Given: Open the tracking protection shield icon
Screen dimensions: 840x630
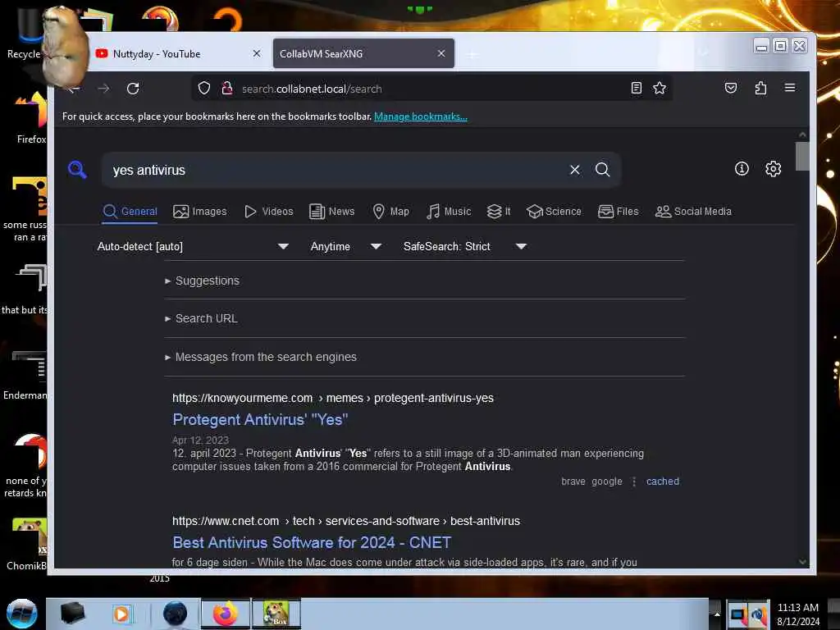Looking at the screenshot, I should pyautogui.click(x=203, y=89).
